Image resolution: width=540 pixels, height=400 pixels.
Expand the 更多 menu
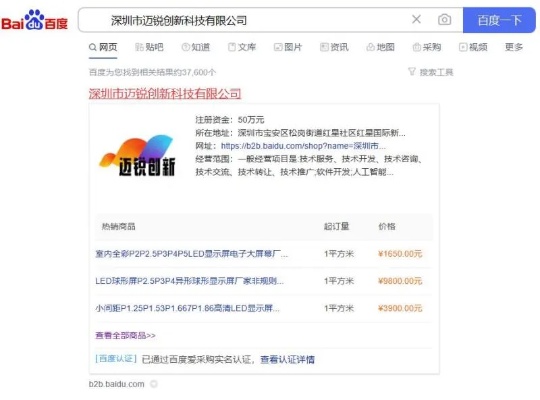(513, 47)
